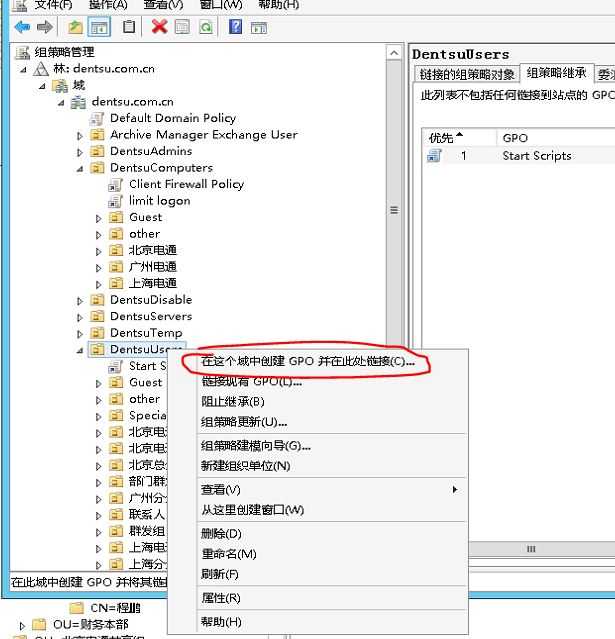Switch to the 组策略继承 tab
The width and height of the screenshot is (615, 639).
point(556,73)
